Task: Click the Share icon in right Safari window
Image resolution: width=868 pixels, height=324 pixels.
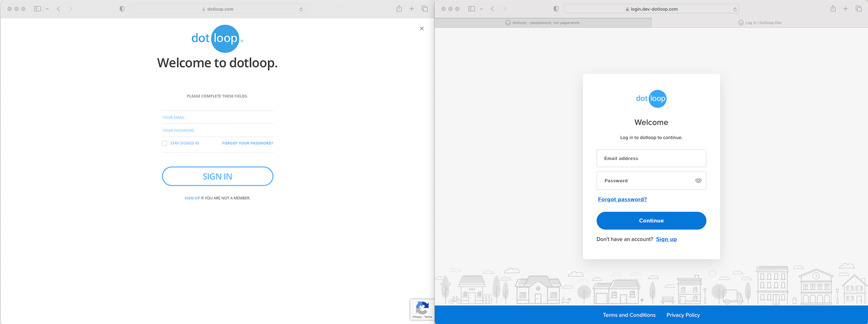Action: pos(833,9)
